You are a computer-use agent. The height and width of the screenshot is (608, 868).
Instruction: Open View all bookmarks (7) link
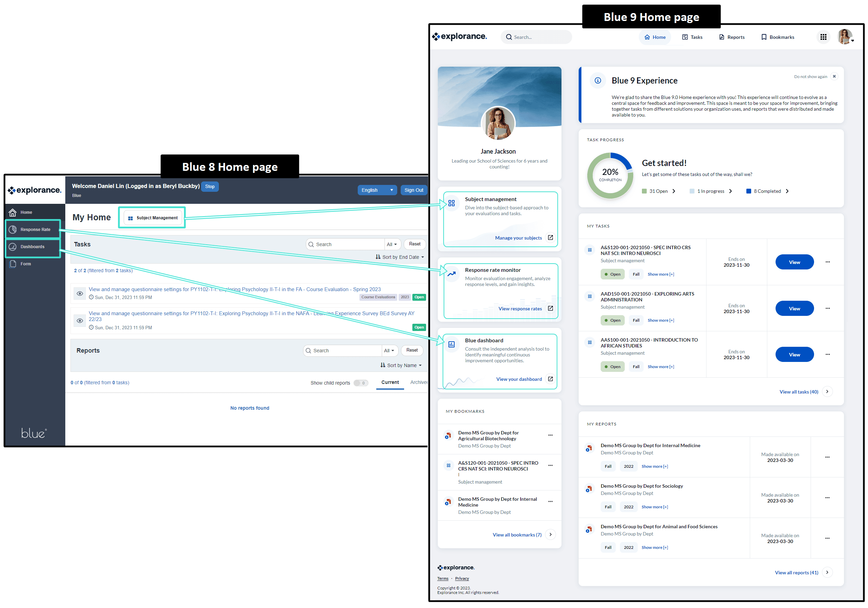[x=517, y=535]
